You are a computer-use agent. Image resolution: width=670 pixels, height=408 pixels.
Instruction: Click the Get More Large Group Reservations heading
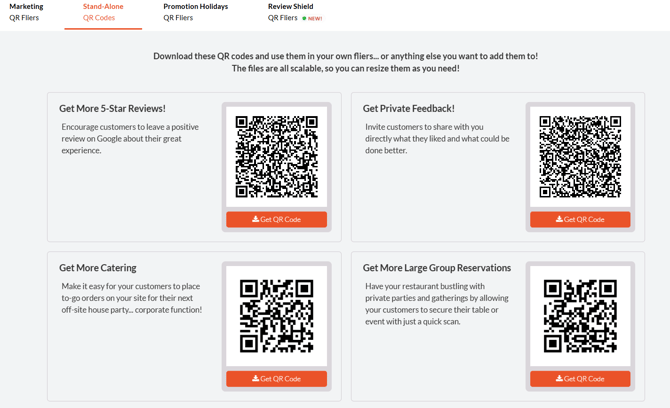click(x=436, y=268)
